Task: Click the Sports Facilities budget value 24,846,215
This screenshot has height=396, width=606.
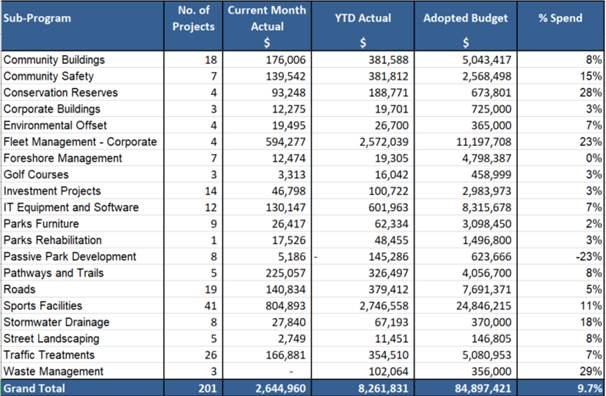Action: coord(483,306)
